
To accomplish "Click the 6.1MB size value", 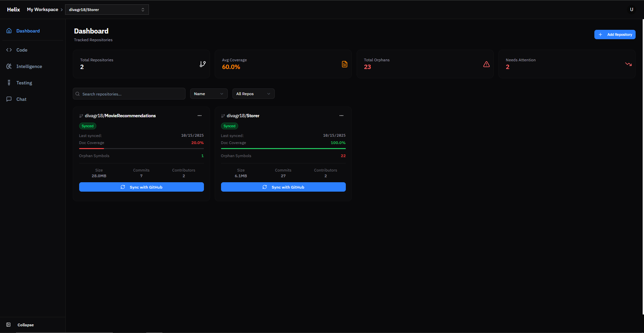I will pyautogui.click(x=241, y=176).
